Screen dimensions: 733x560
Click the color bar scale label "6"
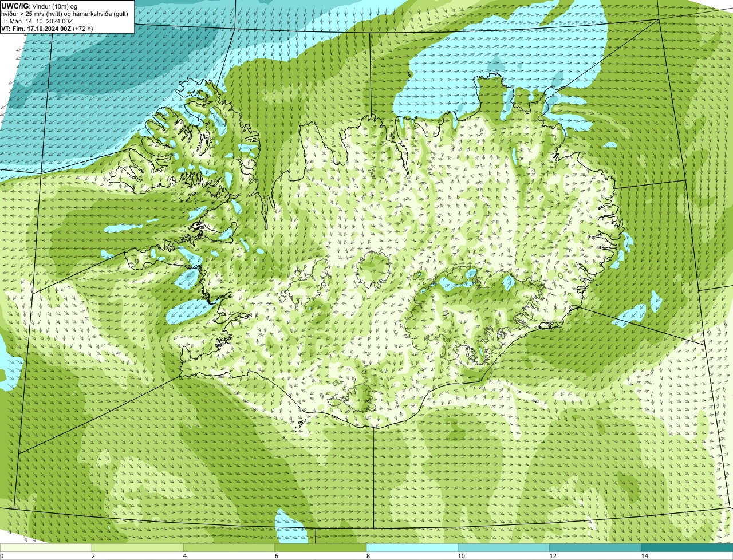point(276,556)
